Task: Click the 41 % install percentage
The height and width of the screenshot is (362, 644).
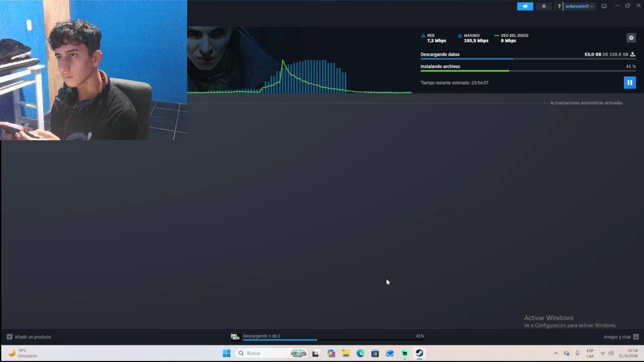Action: coord(630,66)
